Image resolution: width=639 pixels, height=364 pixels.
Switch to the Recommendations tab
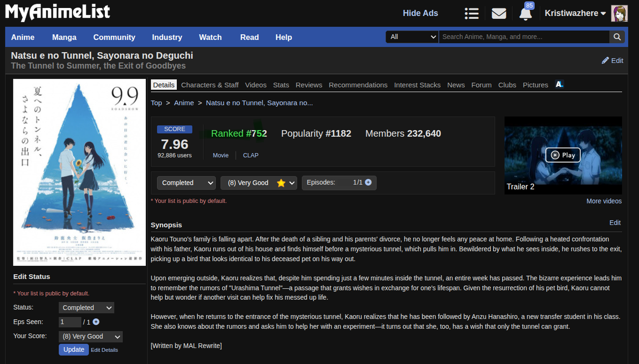[x=358, y=85]
